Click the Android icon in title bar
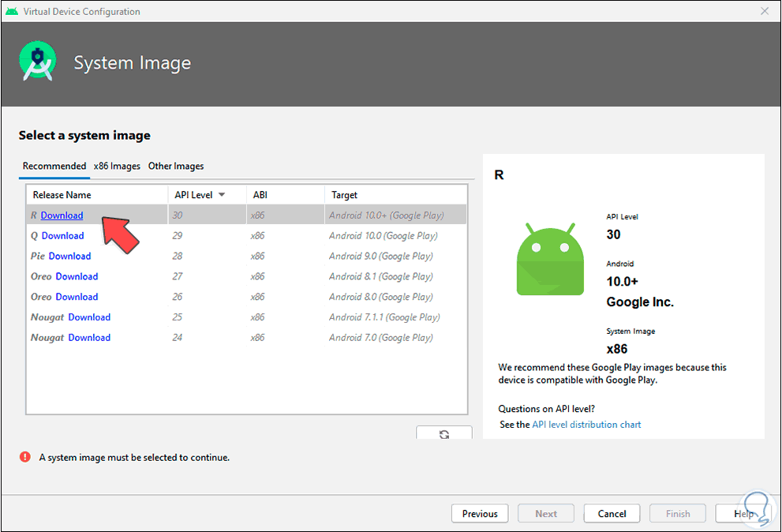The width and height of the screenshot is (782, 532). (x=11, y=11)
